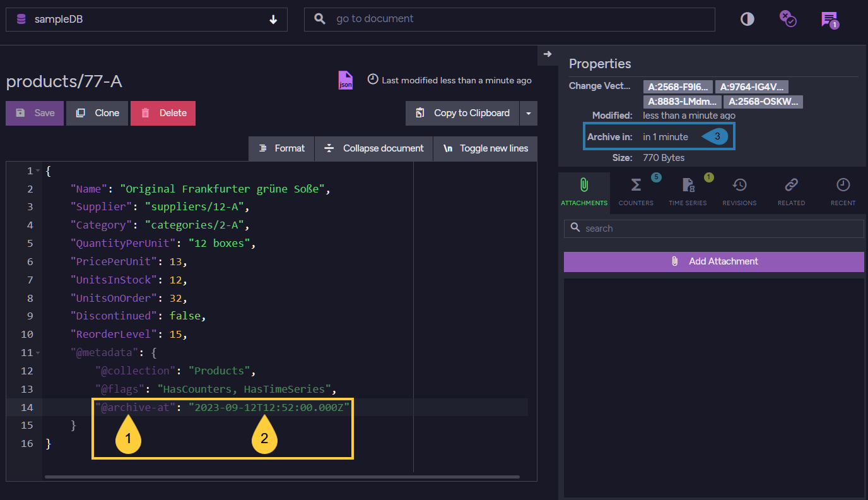Click the attachments search field

(714, 229)
